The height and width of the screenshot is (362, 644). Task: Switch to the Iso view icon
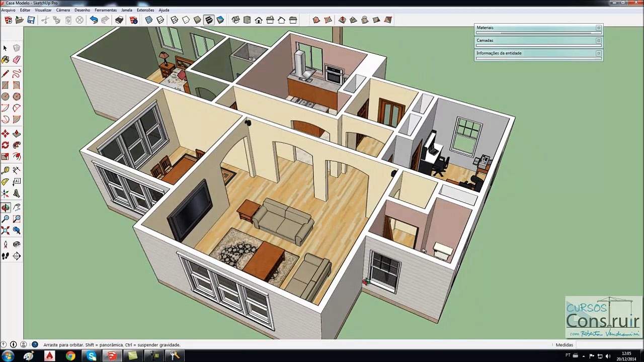pyautogui.click(x=235, y=20)
